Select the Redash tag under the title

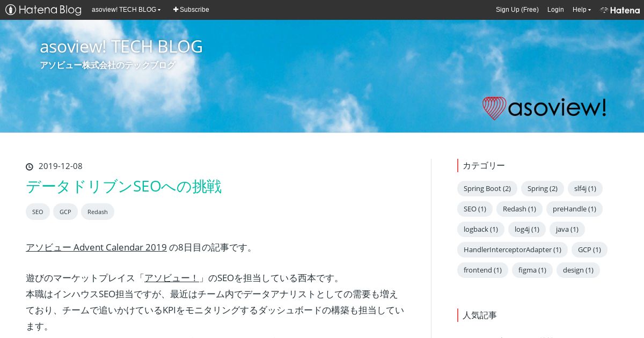(x=98, y=212)
